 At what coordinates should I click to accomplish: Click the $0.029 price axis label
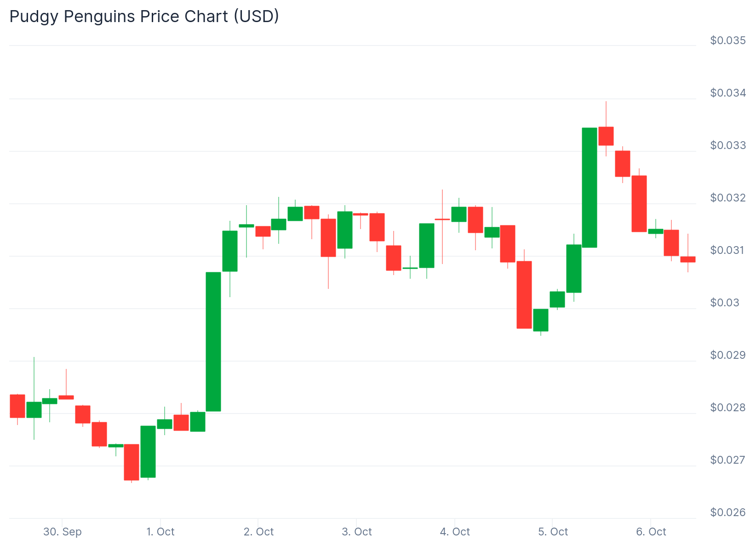pos(727,355)
